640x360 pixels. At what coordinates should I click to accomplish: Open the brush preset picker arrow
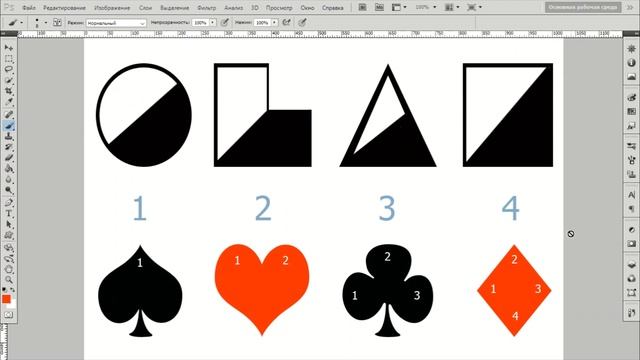(x=46, y=22)
